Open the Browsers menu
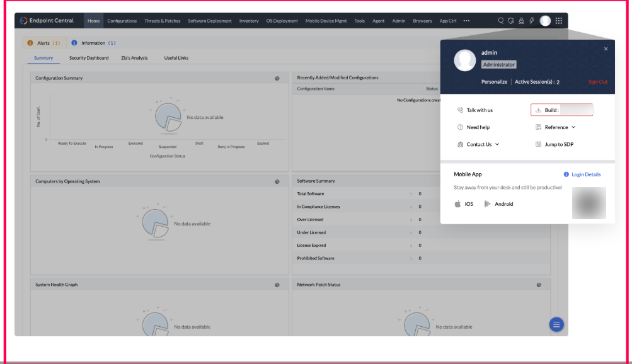The image size is (632, 364). click(422, 21)
